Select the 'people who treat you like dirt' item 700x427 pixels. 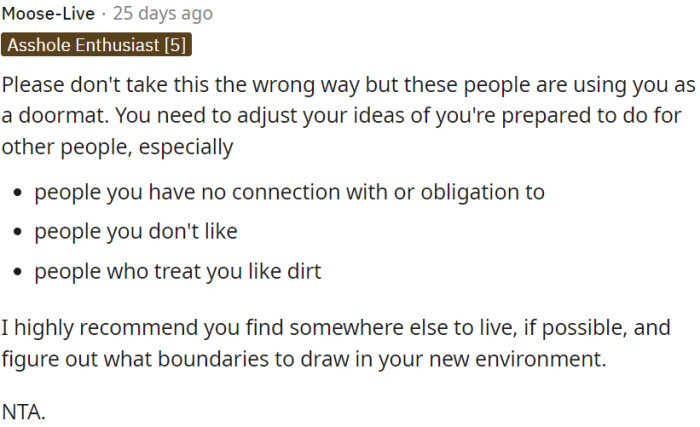tap(177, 272)
